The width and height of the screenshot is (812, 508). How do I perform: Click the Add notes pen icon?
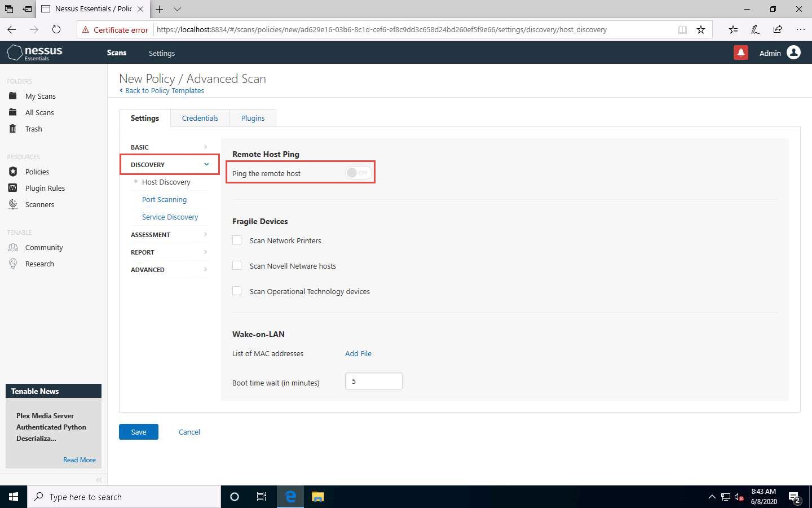coord(755,29)
